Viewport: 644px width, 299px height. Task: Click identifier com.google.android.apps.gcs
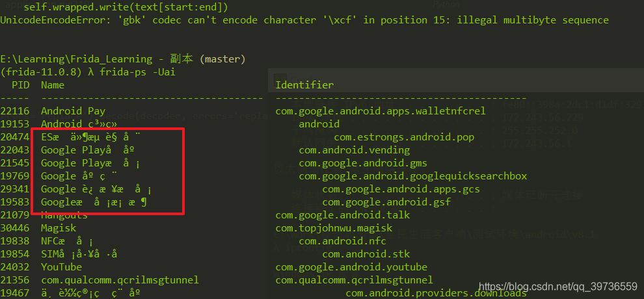[x=401, y=189]
